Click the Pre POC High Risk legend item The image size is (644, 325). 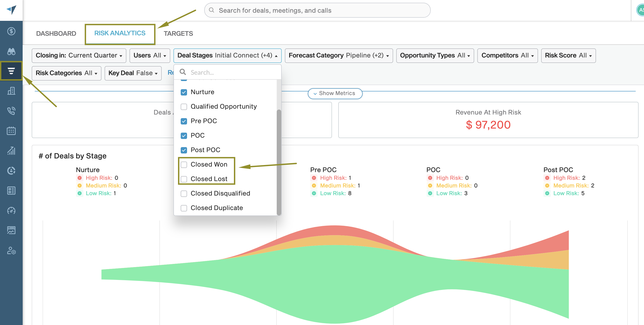[331, 178]
